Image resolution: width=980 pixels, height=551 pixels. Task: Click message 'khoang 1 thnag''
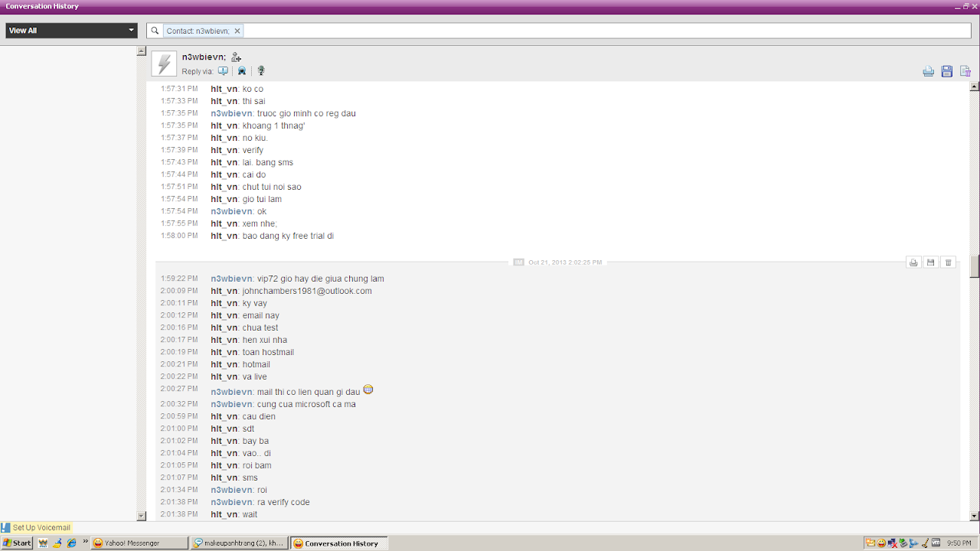pos(274,126)
